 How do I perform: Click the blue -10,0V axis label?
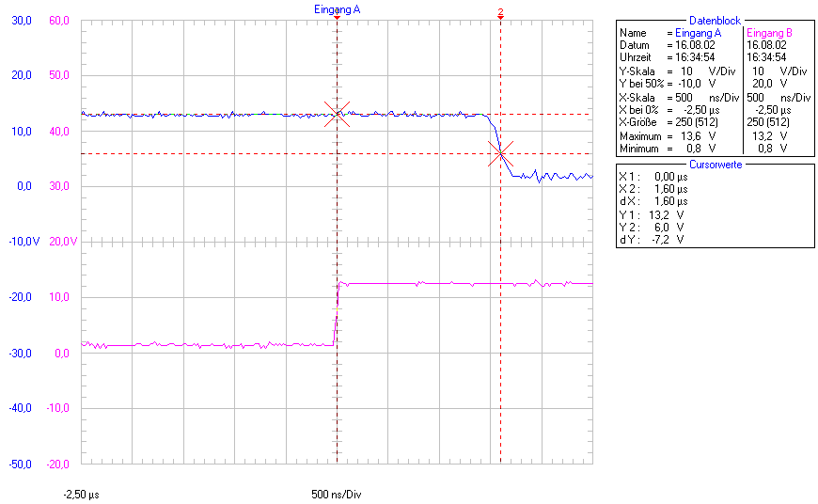coord(23,242)
